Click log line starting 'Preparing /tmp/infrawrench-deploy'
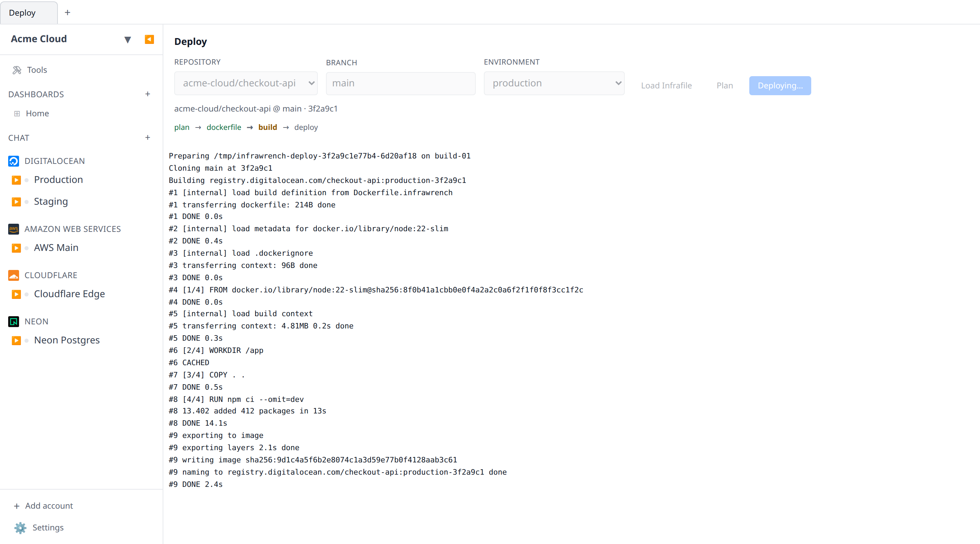This screenshot has height=544, width=980. pyautogui.click(x=320, y=156)
